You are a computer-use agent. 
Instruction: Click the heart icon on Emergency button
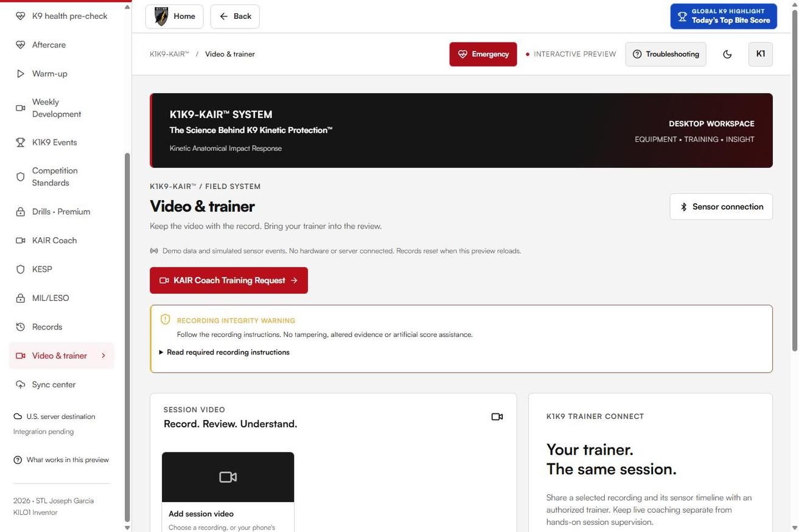tap(462, 54)
